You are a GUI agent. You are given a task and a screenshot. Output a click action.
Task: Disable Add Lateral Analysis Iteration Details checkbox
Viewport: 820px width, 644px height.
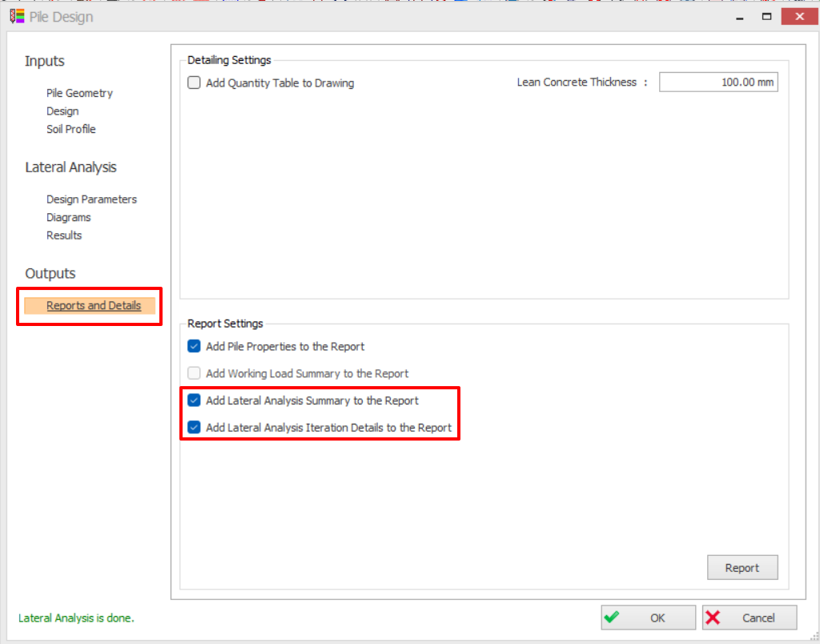pyautogui.click(x=194, y=428)
